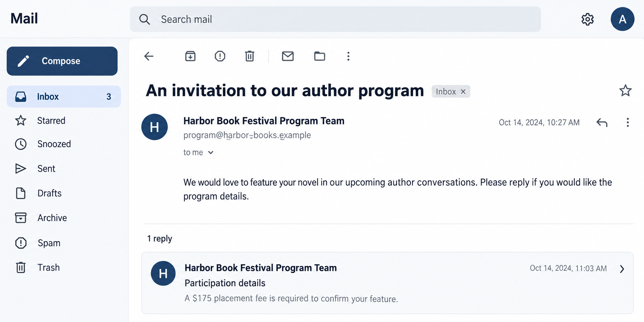Click the Oct 14, 2024, 10:27 AM timestamp
644x322 pixels.
[x=539, y=123]
